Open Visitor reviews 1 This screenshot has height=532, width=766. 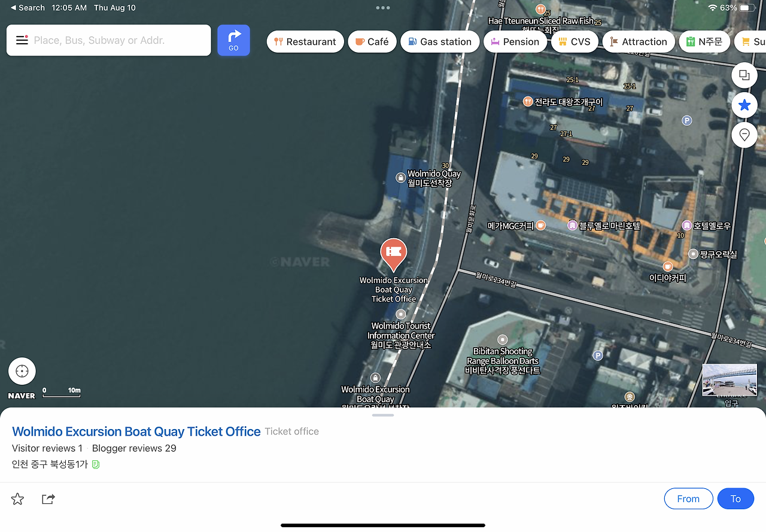click(x=47, y=448)
